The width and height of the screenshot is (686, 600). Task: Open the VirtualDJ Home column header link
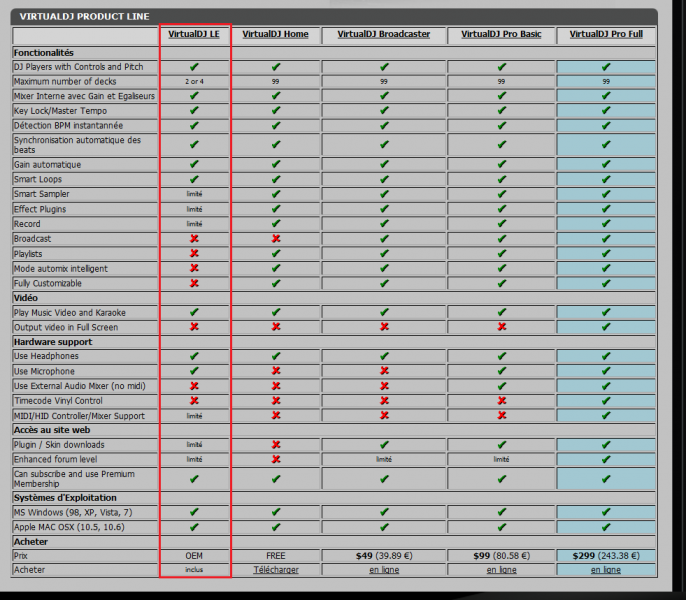[x=275, y=34]
